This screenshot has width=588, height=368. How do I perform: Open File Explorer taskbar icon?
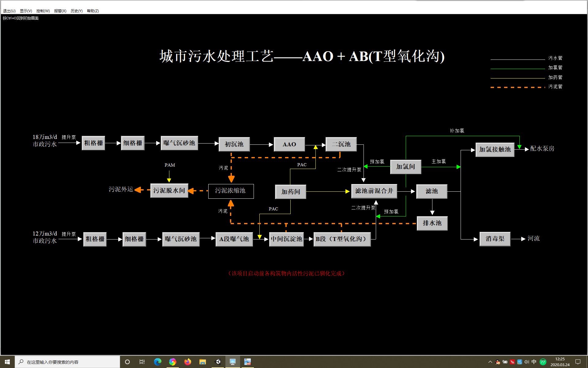[202, 362]
